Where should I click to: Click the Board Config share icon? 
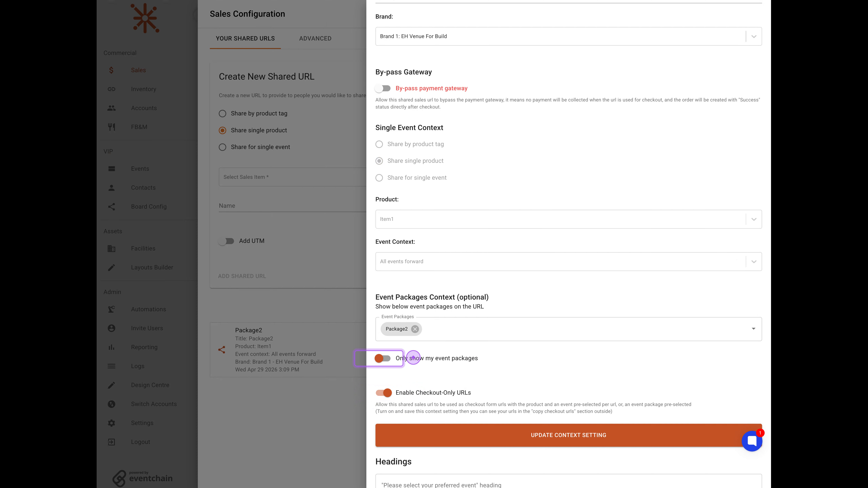(111, 206)
